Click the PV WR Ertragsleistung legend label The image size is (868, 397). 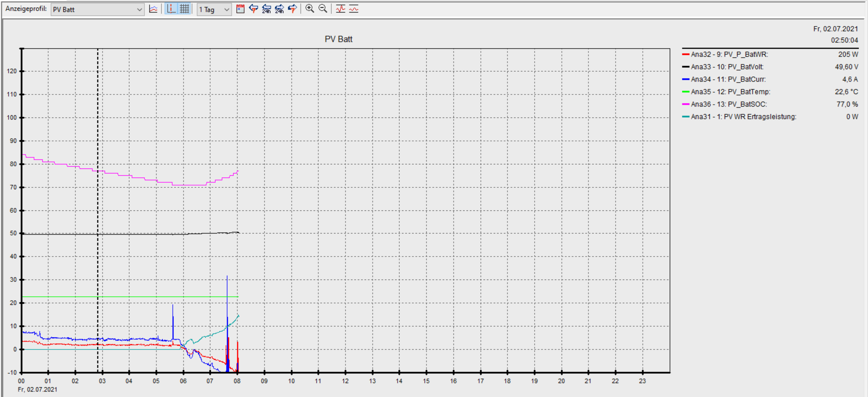coord(743,117)
